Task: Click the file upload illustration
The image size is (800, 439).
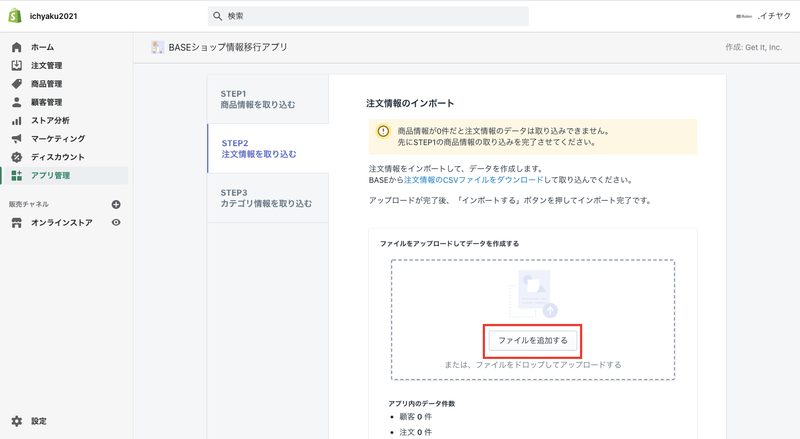Action: pos(533,294)
